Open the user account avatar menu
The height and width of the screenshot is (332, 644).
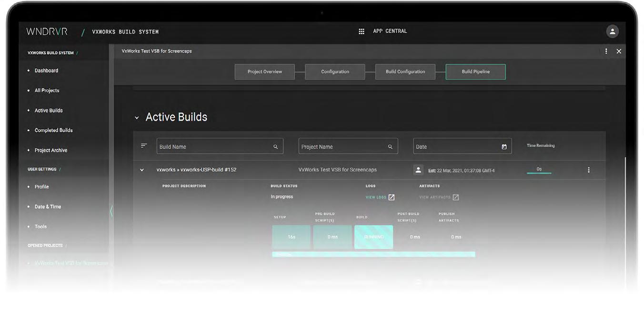612,31
